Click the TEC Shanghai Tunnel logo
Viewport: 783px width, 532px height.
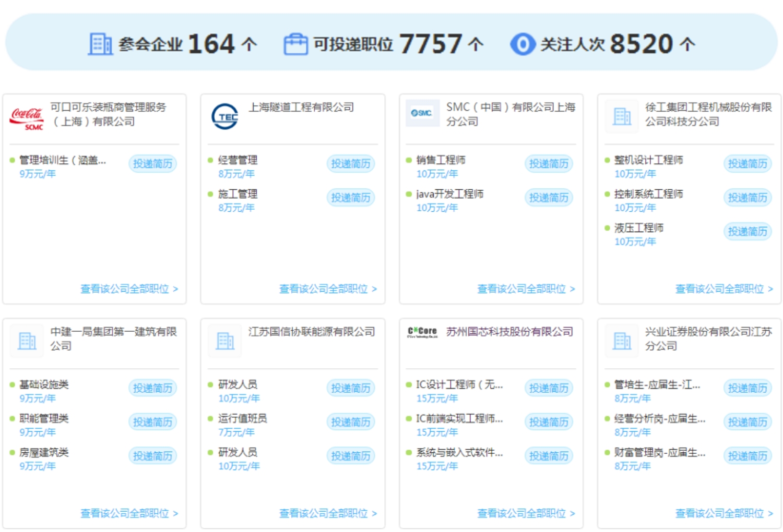(224, 116)
